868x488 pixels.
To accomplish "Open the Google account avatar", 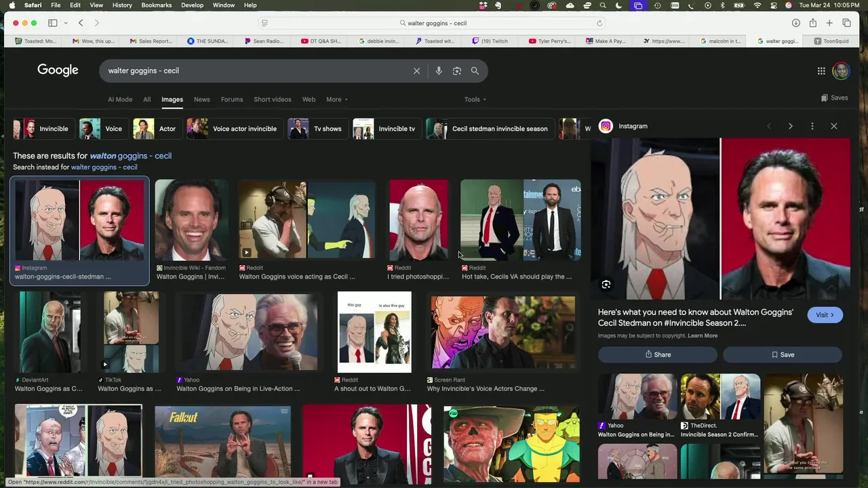I will 841,70.
